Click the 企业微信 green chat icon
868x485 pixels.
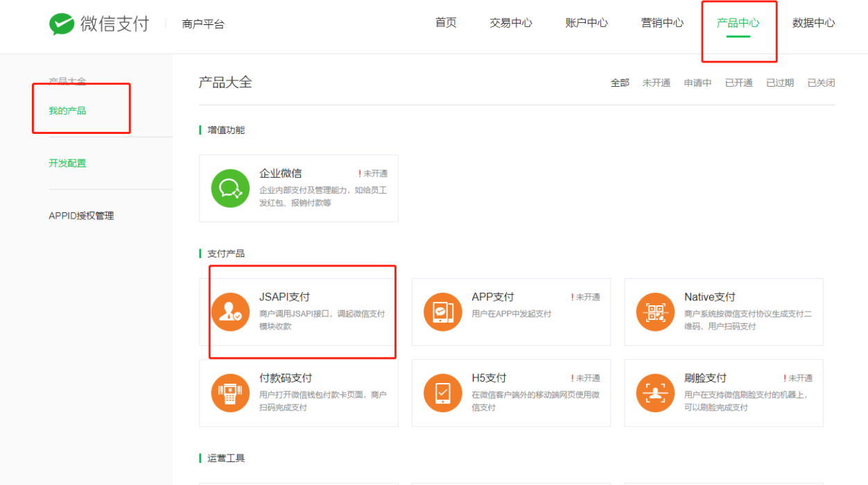(230, 188)
